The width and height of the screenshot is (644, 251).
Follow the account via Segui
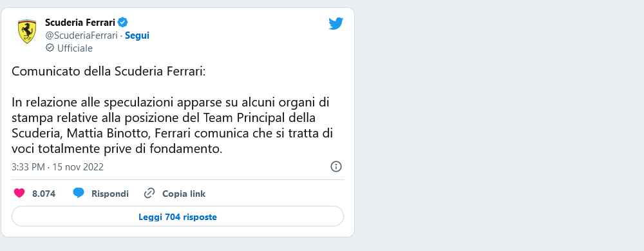[137, 35]
